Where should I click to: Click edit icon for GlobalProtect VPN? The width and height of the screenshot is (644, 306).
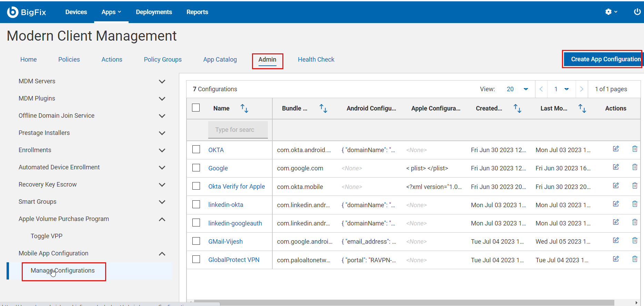click(616, 259)
